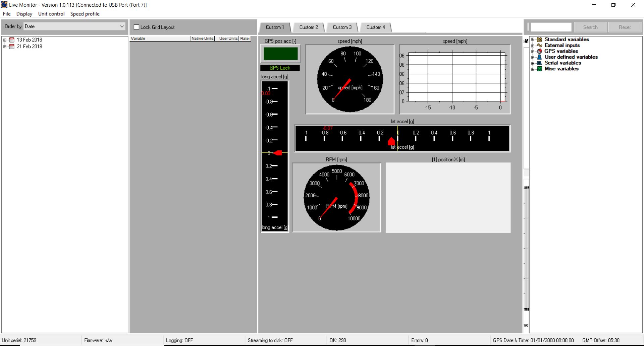This screenshot has width=644, height=346.
Task: Click the variable search input field
Action: [x=551, y=27]
